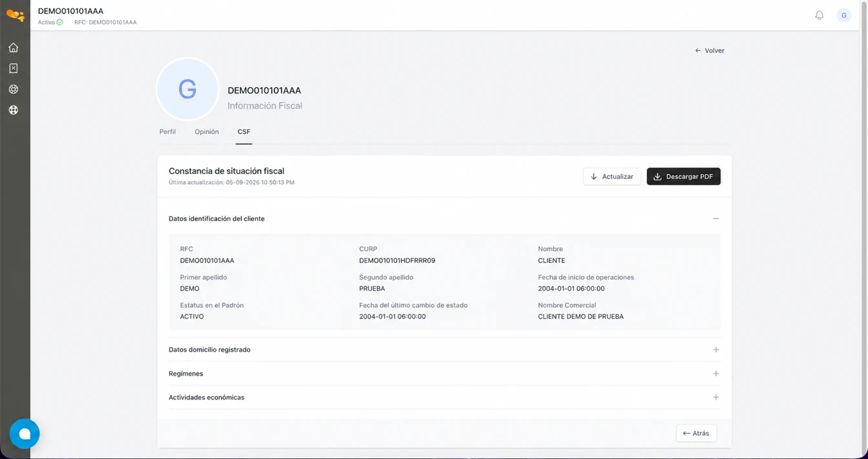868x459 pixels.
Task: Click the CURP value DEMO010101HDFRRR09
Action: [397, 261]
